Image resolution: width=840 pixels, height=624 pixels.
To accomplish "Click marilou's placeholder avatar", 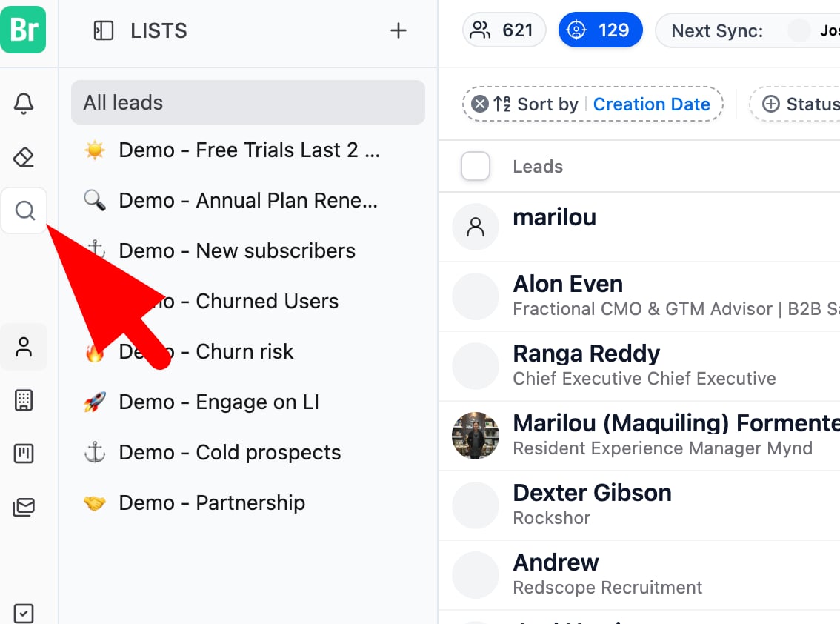I will [475, 227].
